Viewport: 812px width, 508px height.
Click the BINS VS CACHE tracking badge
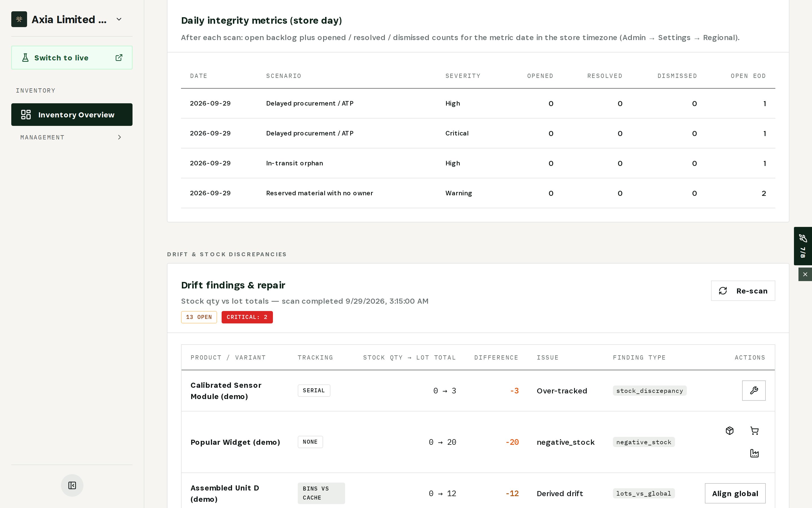tap(321, 493)
